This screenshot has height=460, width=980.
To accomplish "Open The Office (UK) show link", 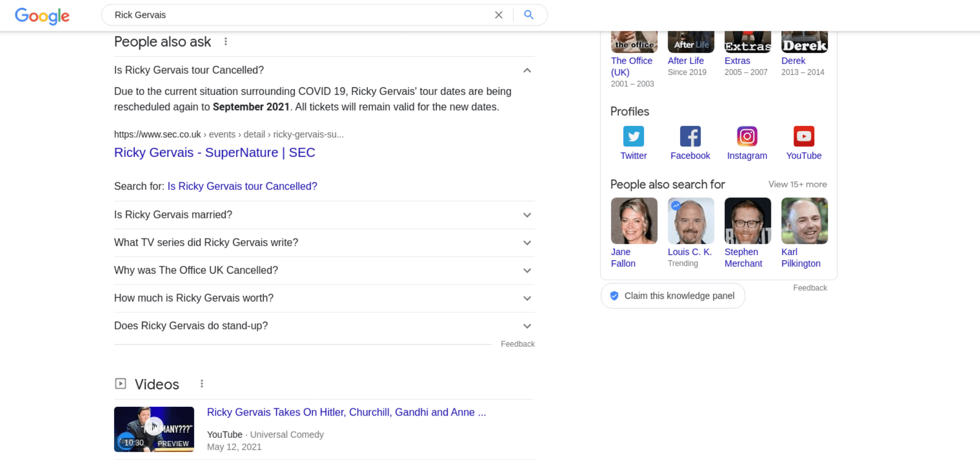I will point(631,67).
